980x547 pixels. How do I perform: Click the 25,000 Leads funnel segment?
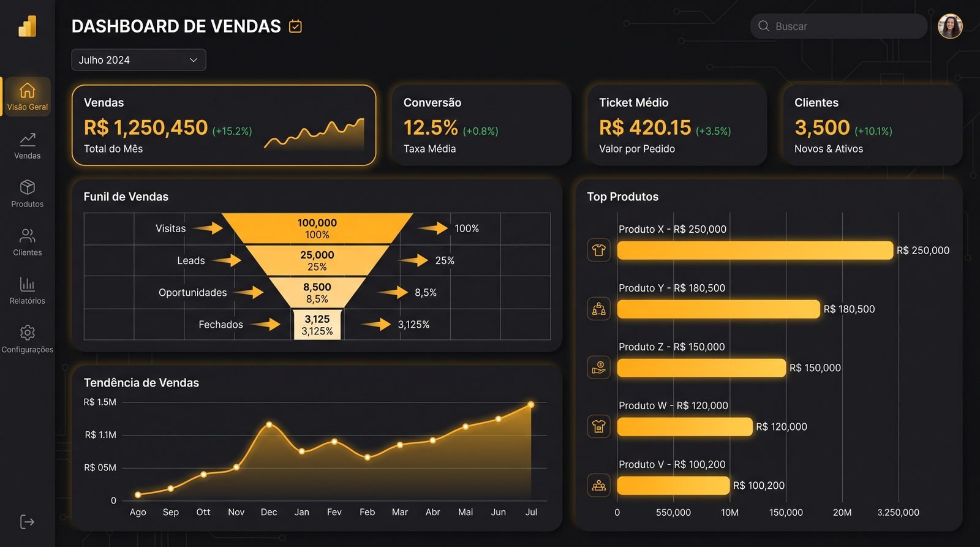[x=317, y=260]
